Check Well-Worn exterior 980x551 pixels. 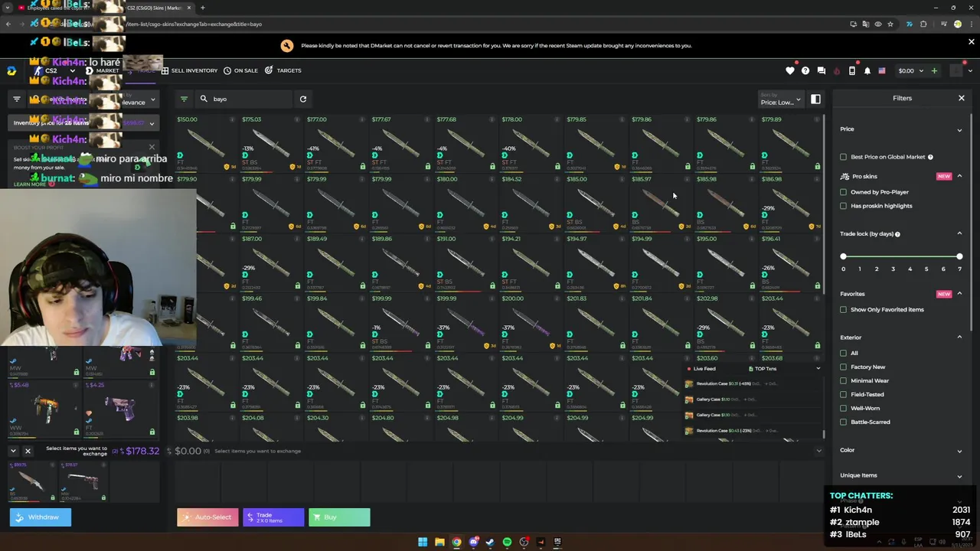[x=844, y=409]
